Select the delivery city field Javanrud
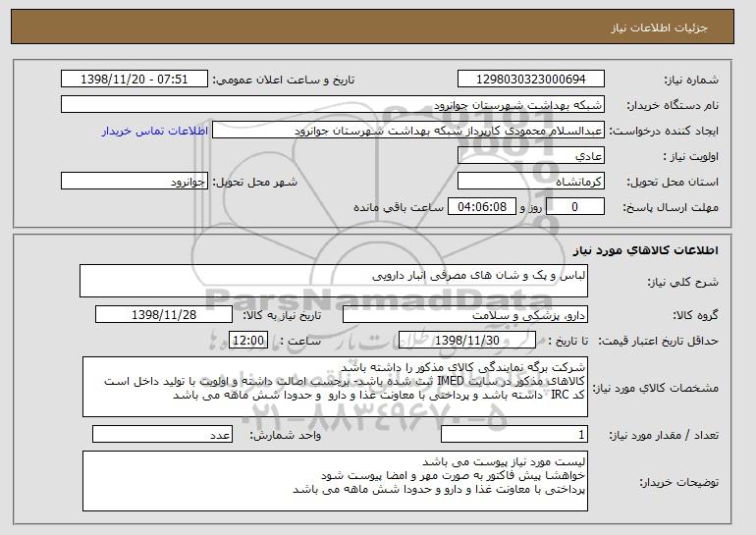 (135, 182)
